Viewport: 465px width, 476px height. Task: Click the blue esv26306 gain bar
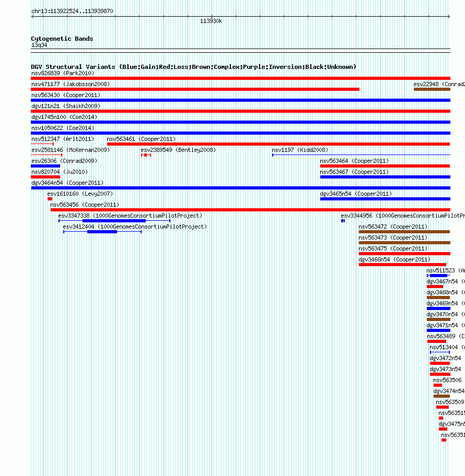coord(45,166)
